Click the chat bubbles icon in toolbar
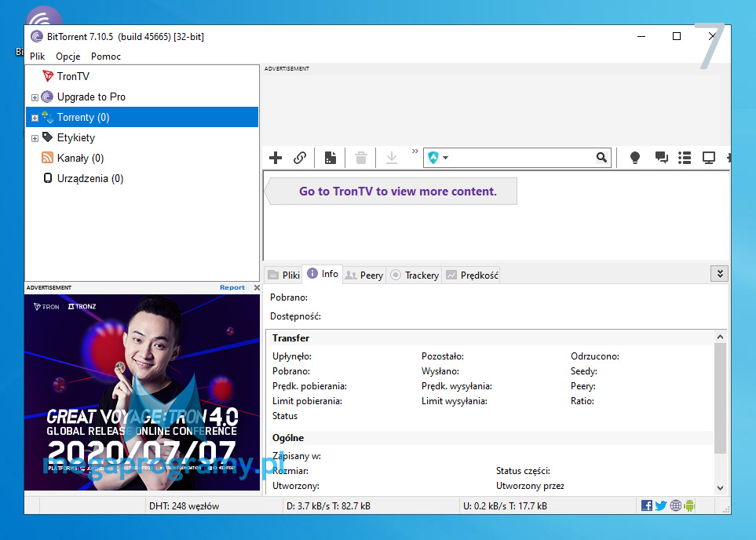Screen dimensions: 756x540 (x=661, y=158)
